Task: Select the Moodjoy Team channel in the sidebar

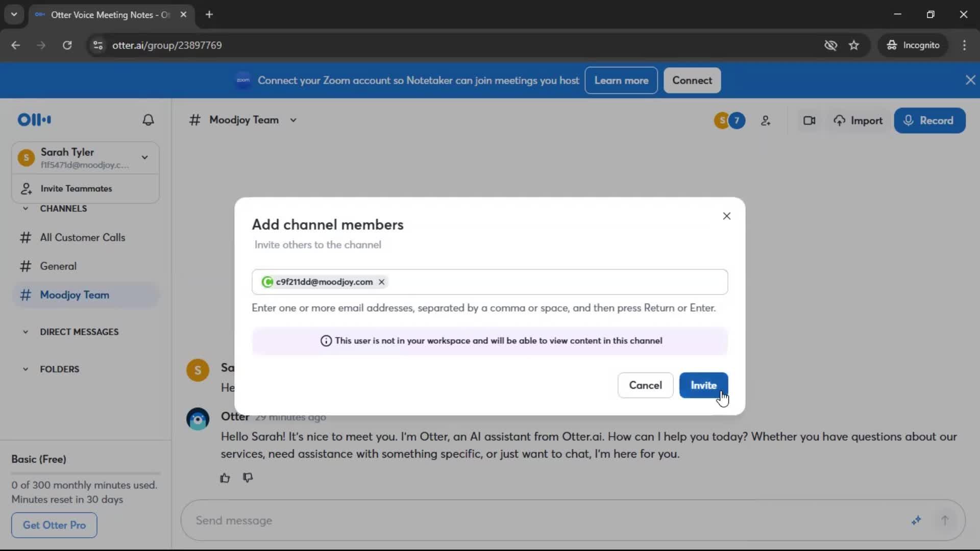Action: tap(85, 295)
